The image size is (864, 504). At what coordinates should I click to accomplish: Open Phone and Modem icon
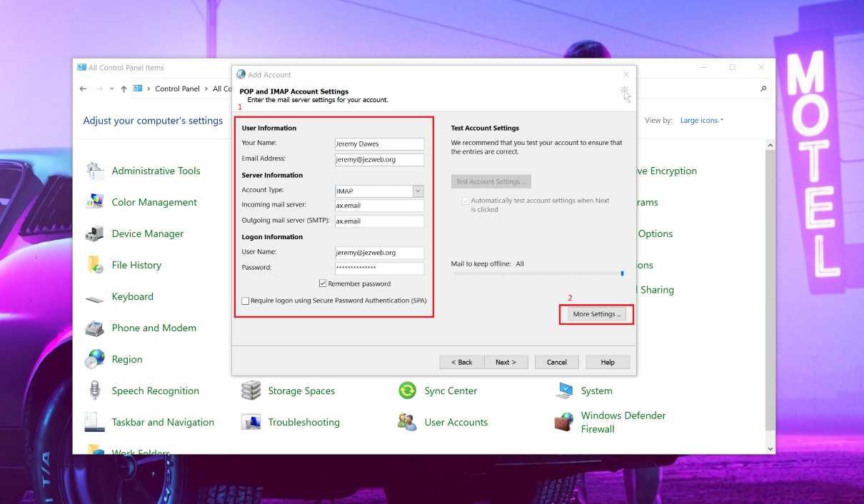[x=95, y=328]
